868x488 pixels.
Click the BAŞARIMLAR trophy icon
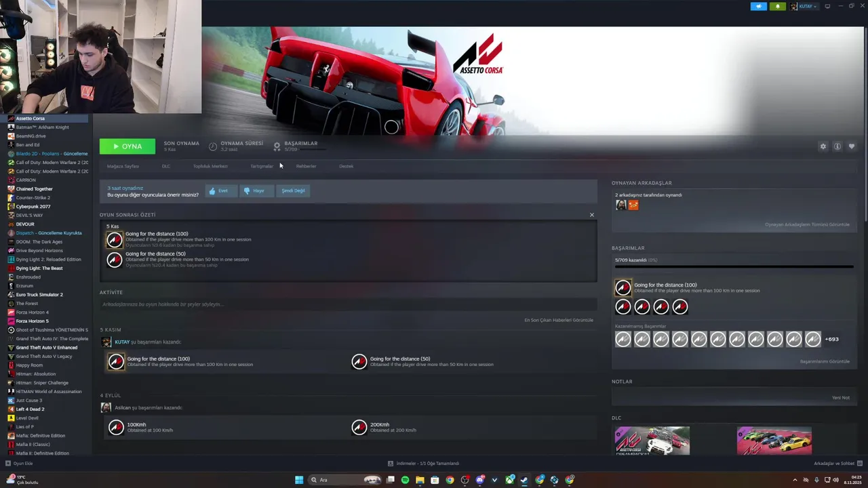277,146
